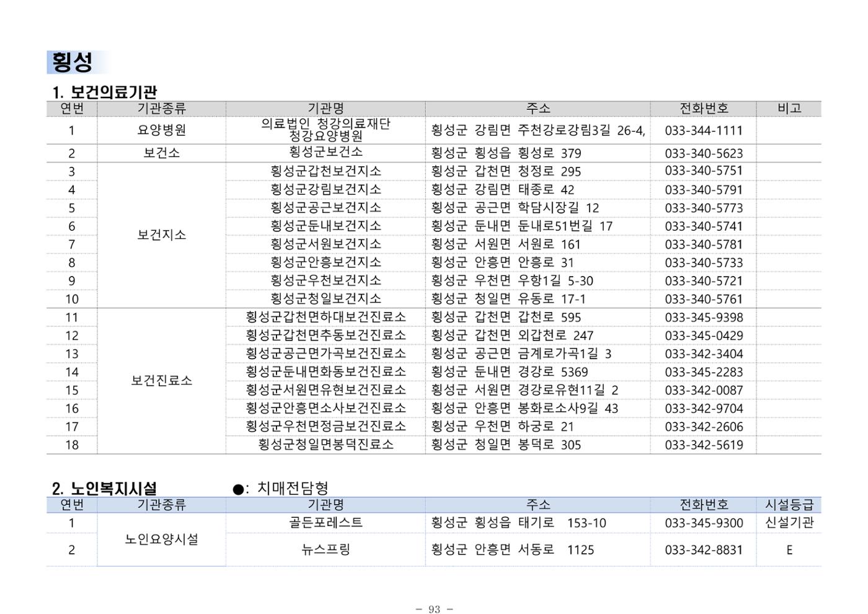
Task: Click 횡성군둔내보건지소
Action: [325, 226]
